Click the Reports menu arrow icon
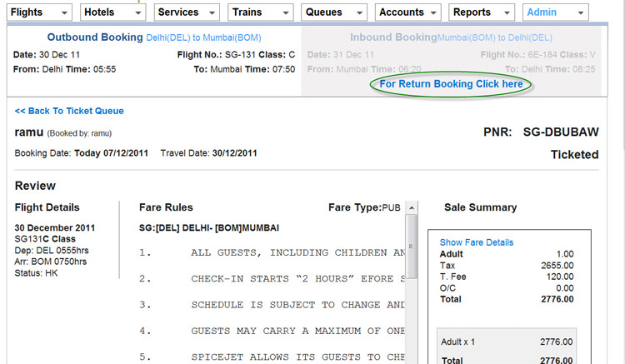The width and height of the screenshot is (625, 364). point(506,13)
